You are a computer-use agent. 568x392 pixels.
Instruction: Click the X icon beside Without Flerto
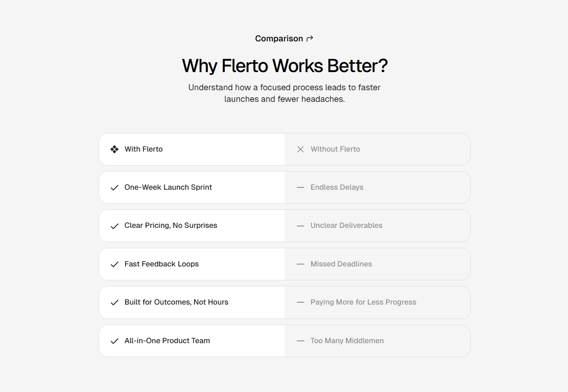coord(300,149)
